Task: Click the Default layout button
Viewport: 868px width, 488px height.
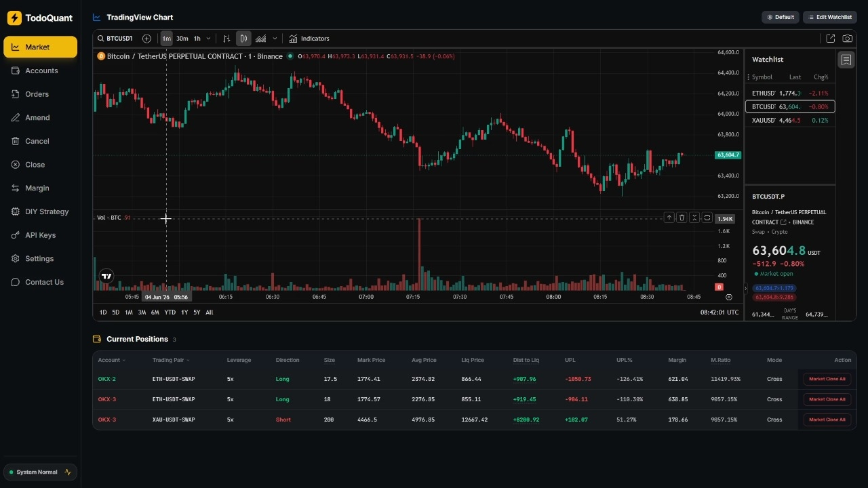Action: tap(781, 17)
